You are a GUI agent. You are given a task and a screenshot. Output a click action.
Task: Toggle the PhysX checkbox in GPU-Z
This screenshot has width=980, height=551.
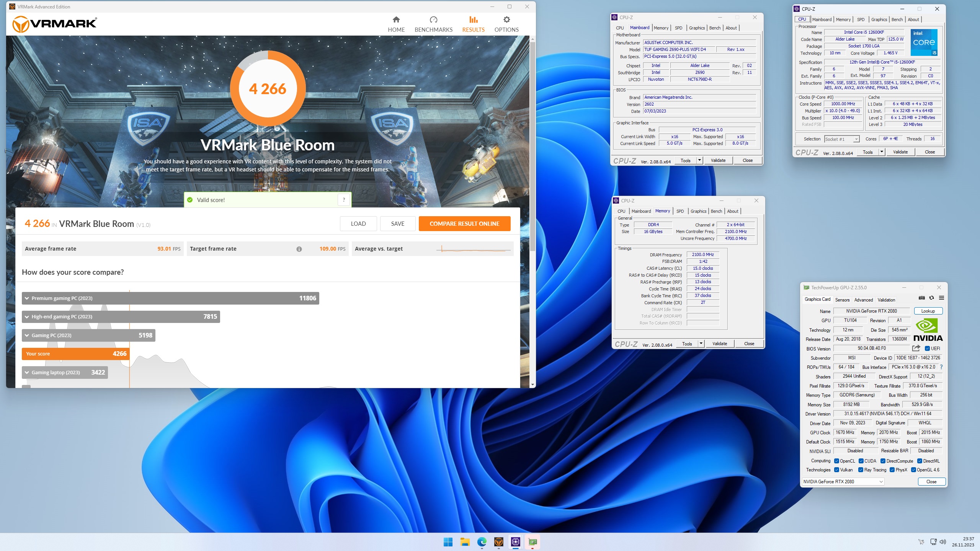[892, 470]
